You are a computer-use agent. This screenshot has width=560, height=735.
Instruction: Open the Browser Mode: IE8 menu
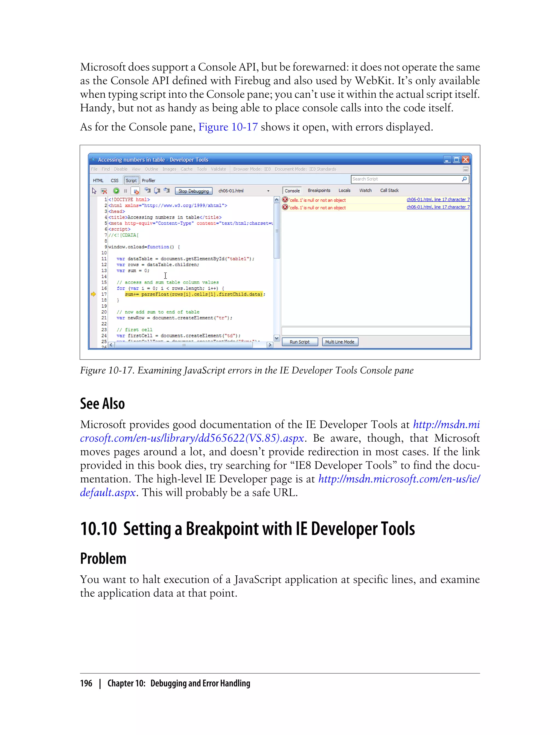(252, 169)
